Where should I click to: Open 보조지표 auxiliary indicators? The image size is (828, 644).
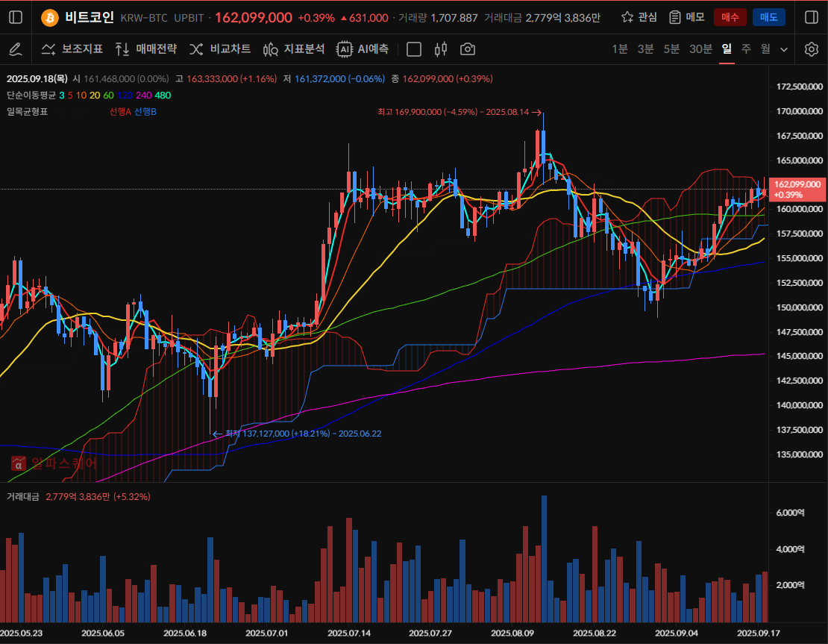point(72,49)
